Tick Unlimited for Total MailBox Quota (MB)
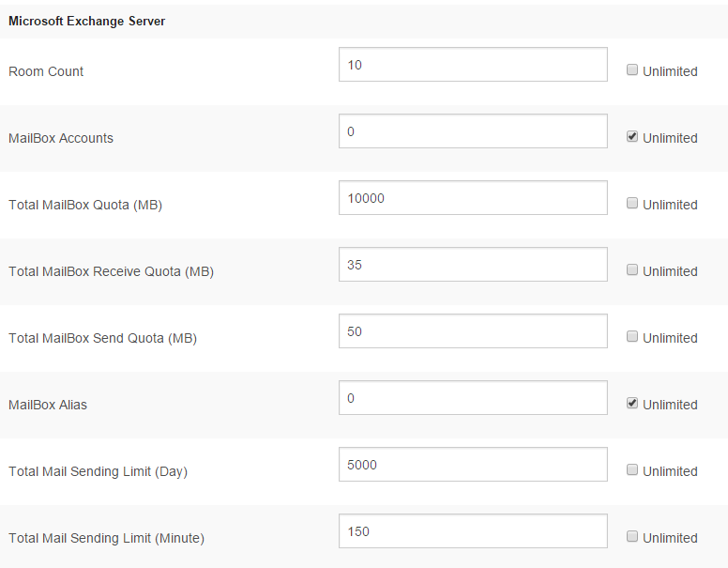 [632, 203]
